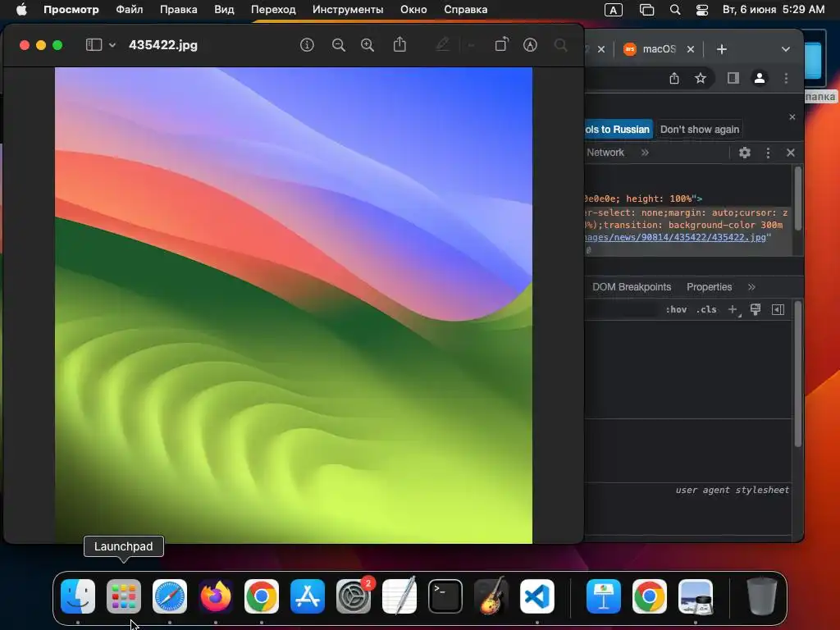The width and height of the screenshot is (840, 630).
Task: Open the image info inspector in Preview
Action: point(307,45)
